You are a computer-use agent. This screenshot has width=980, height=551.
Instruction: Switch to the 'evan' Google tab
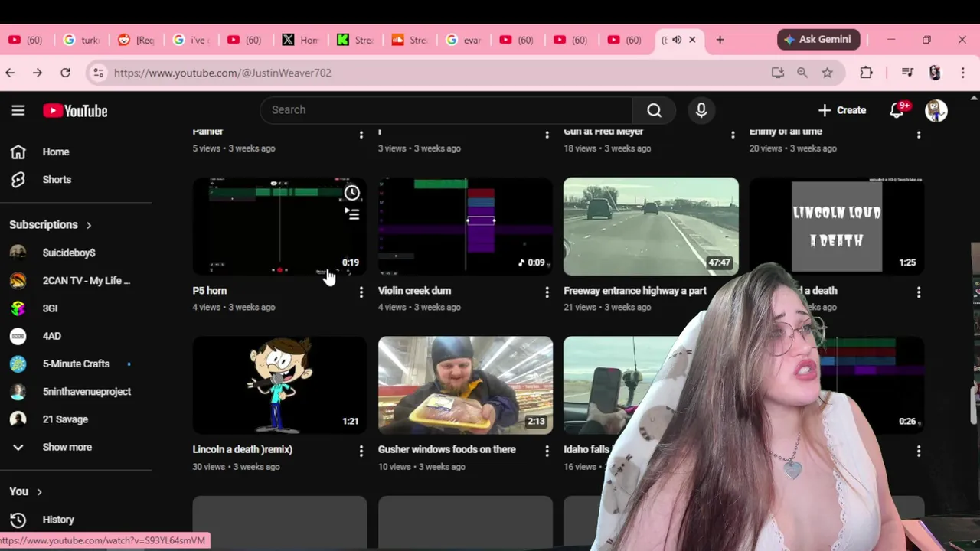coord(463,40)
